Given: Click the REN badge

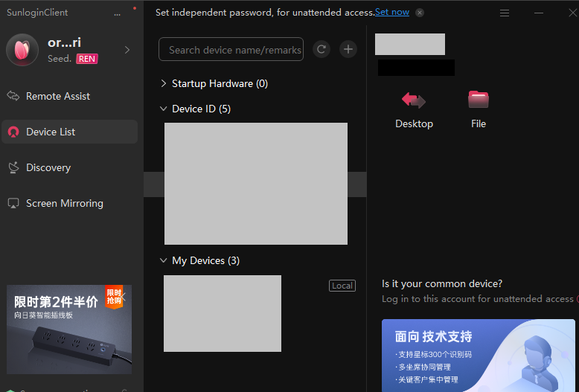Looking at the screenshot, I should [87, 59].
